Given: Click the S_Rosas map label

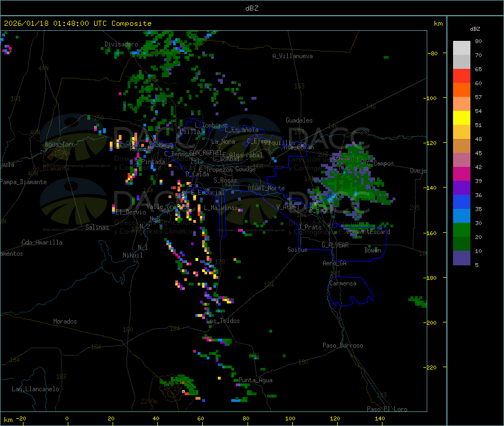Looking at the screenshot, I should pyautogui.click(x=225, y=180).
